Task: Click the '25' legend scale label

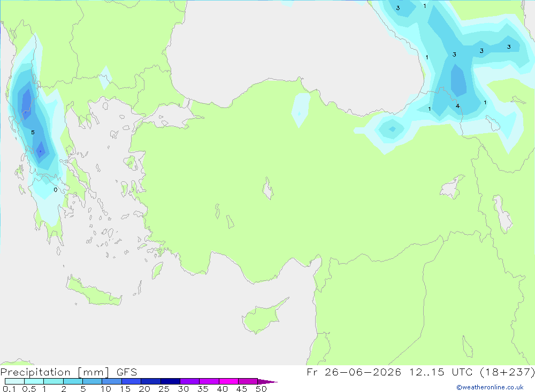Action: [x=164, y=389]
